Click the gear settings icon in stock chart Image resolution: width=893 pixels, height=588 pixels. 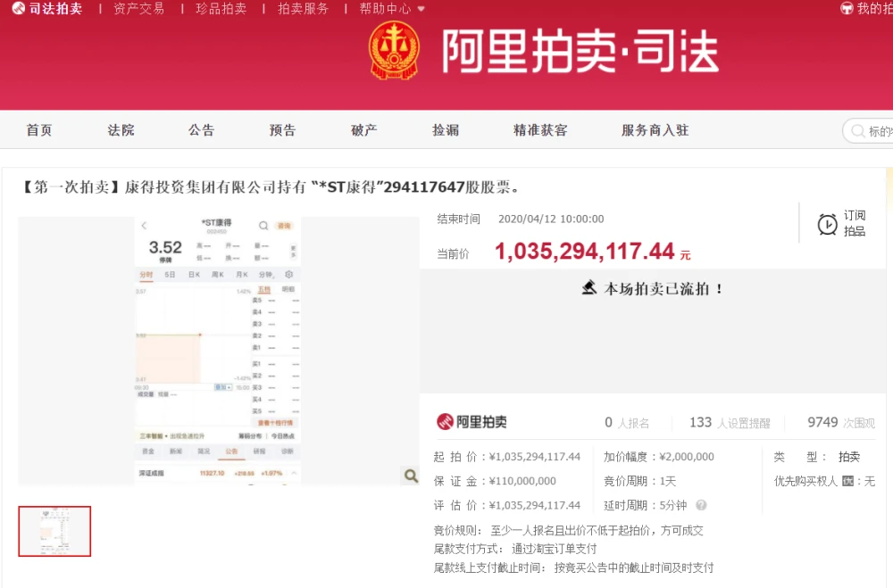[288, 274]
